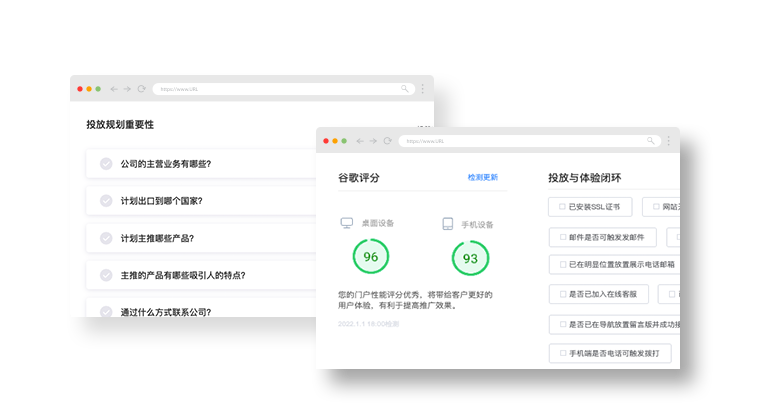Click the 检测更新 link
779x420 pixels.
482,177
